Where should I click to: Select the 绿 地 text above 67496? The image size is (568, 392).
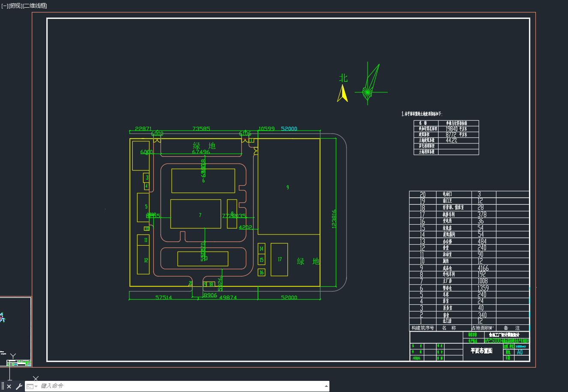204,146
